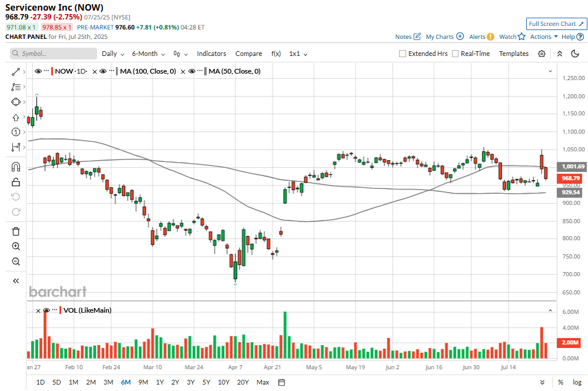588x391 pixels.
Task: Collapse the main chart legend chevron
Action: tap(550, 71)
